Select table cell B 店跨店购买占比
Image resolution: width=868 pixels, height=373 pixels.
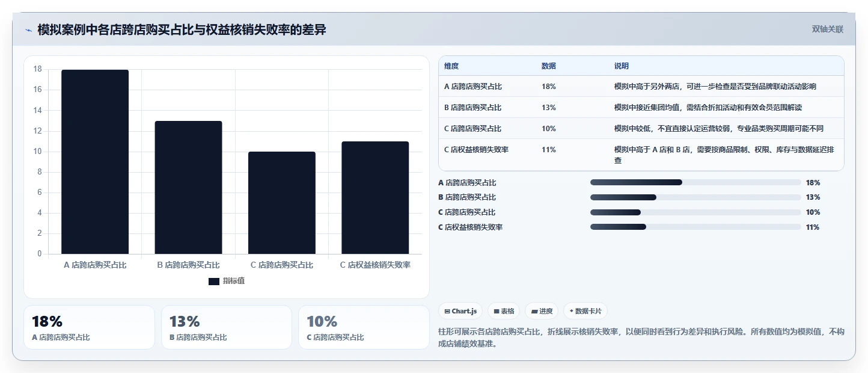[x=473, y=108]
